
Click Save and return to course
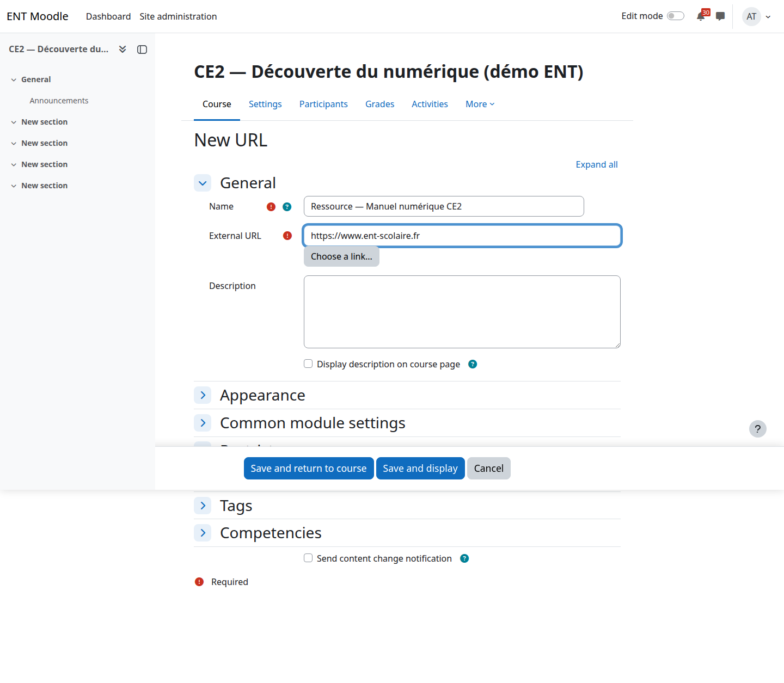309,469
